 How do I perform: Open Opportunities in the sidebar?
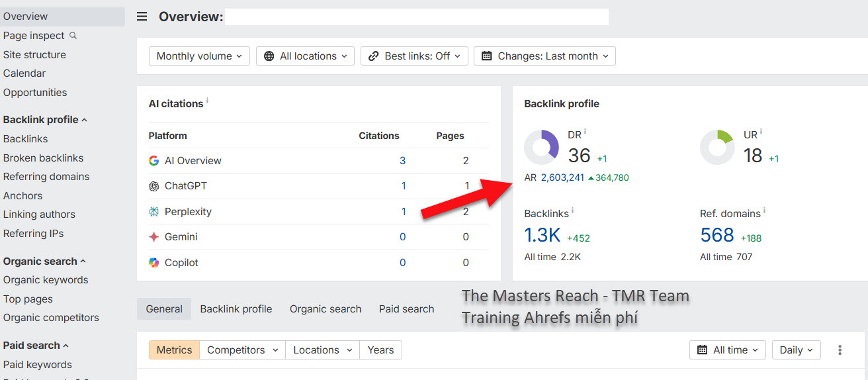coord(35,93)
